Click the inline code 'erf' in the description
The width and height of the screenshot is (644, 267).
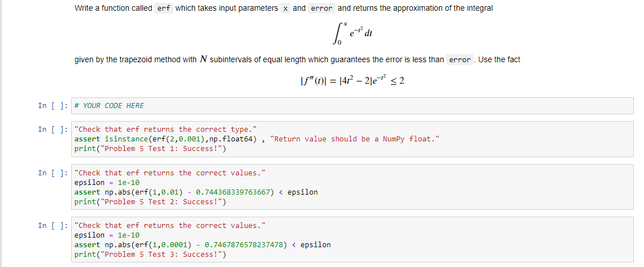(164, 8)
